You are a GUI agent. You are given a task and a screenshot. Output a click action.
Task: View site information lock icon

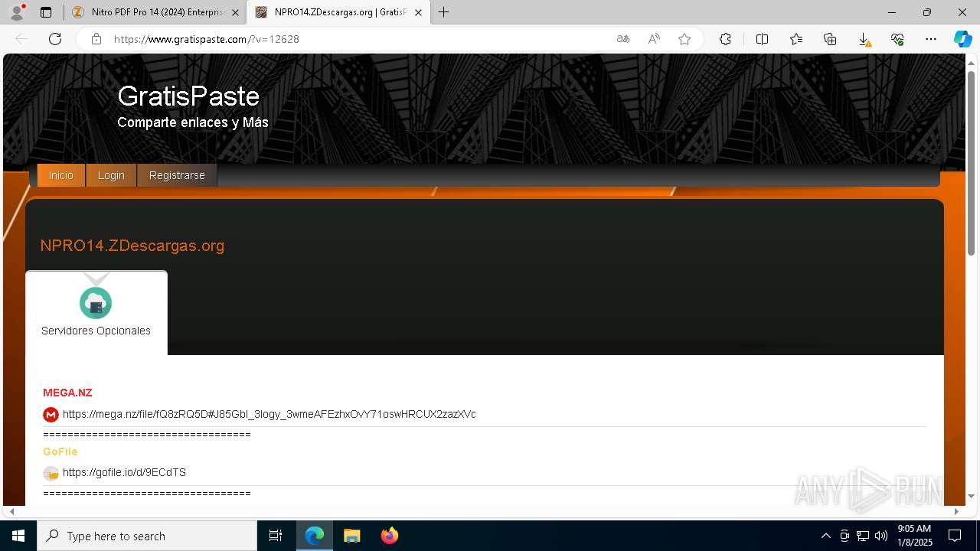[x=96, y=39]
